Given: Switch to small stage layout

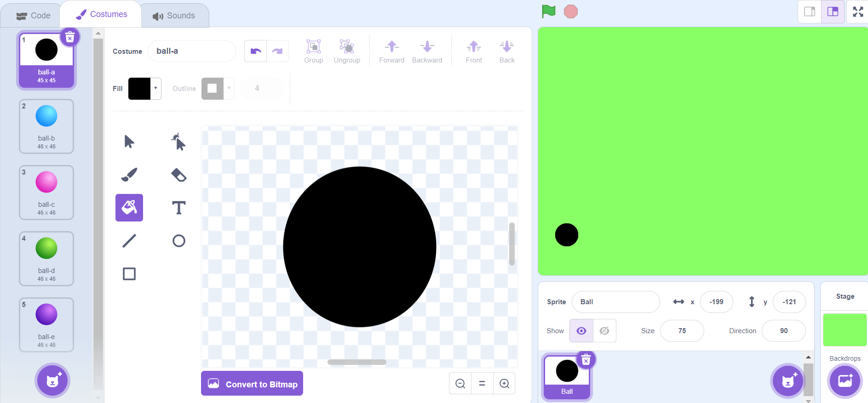Looking at the screenshot, I should click(x=810, y=11).
